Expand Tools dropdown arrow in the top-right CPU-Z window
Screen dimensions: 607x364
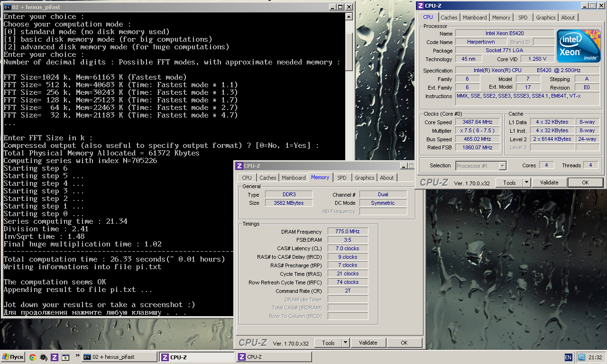point(526,182)
